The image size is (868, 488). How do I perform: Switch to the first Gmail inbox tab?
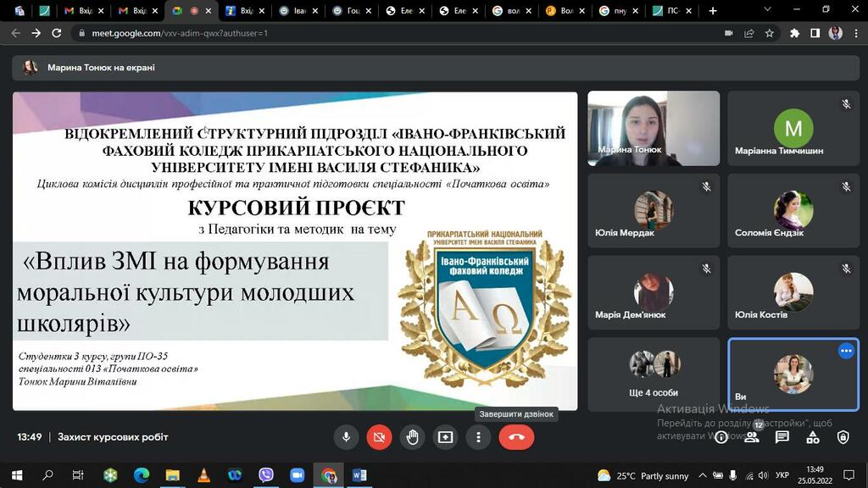tap(84, 10)
